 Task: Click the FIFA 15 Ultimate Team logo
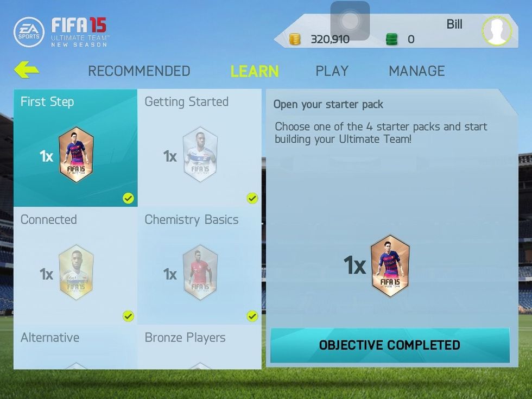[x=80, y=32]
